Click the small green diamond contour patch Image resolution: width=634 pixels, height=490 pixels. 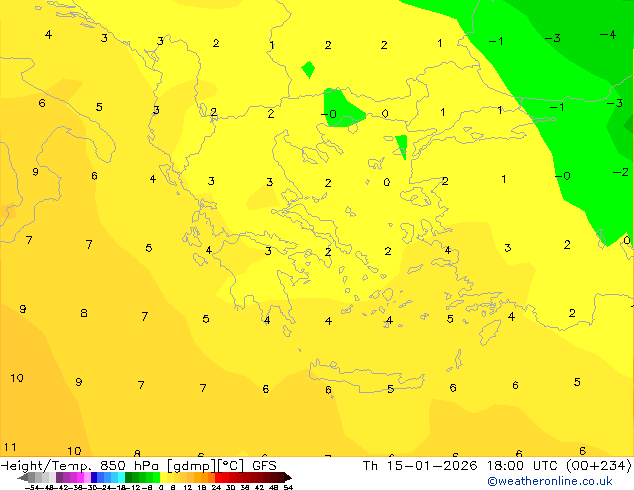(x=309, y=70)
